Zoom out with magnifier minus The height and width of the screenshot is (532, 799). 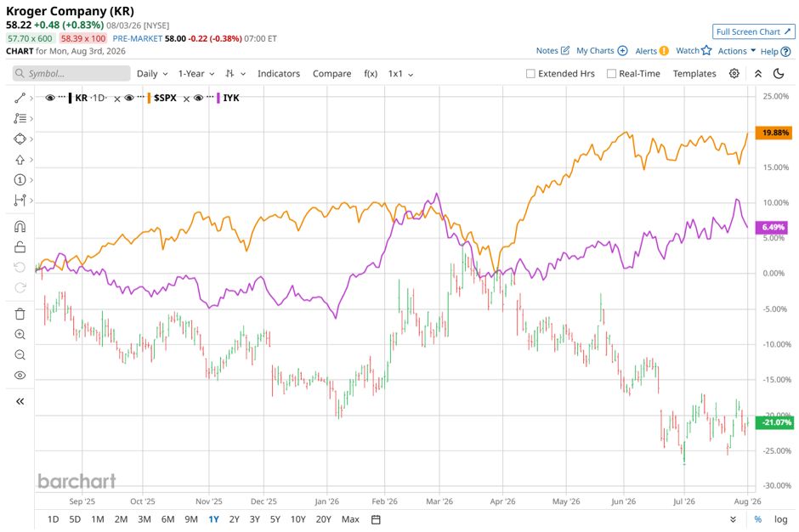coord(20,354)
